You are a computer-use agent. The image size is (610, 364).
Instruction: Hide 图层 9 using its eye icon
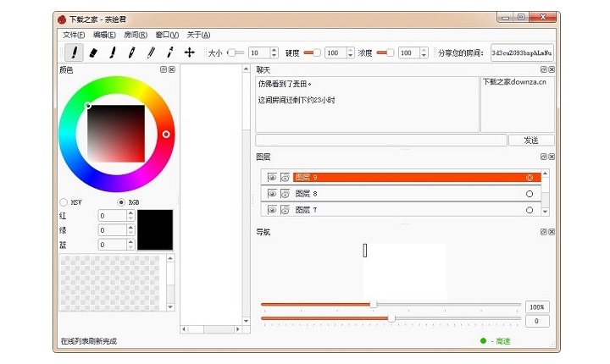pyautogui.click(x=272, y=178)
